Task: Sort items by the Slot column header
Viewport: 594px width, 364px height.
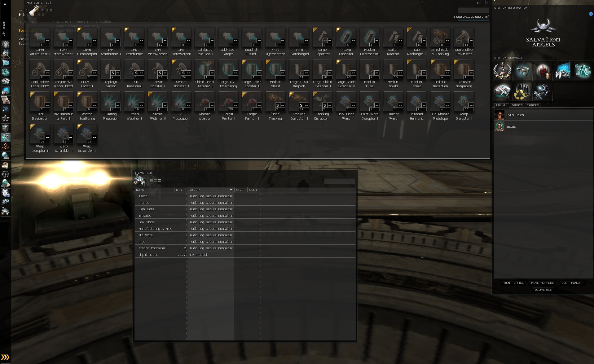Action: (x=254, y=190)
